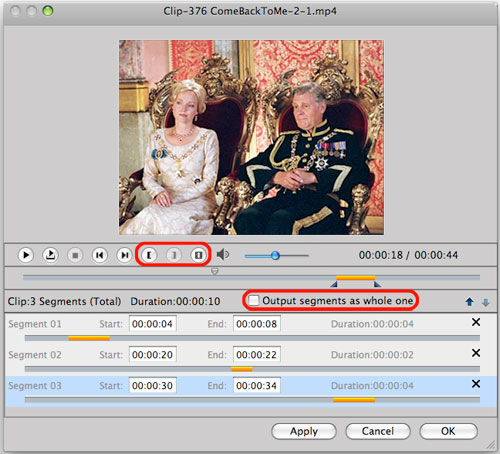Click the window resize grip corner
The image size is (500, 454).
(x=491, y=445)
